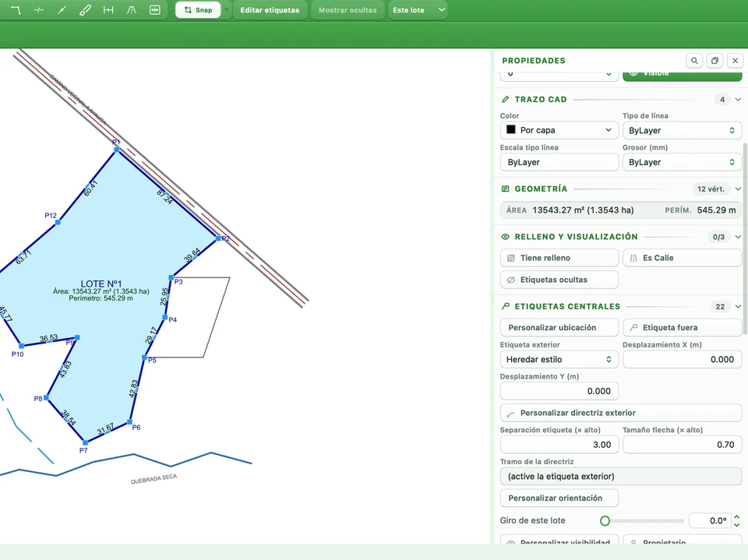
Task: Click the Tamaño flecha field 0.70
Action: coord(683,445)
